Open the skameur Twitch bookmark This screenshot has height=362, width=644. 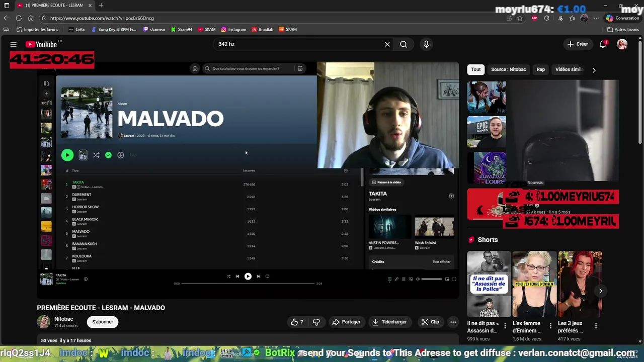pos(154,29)
